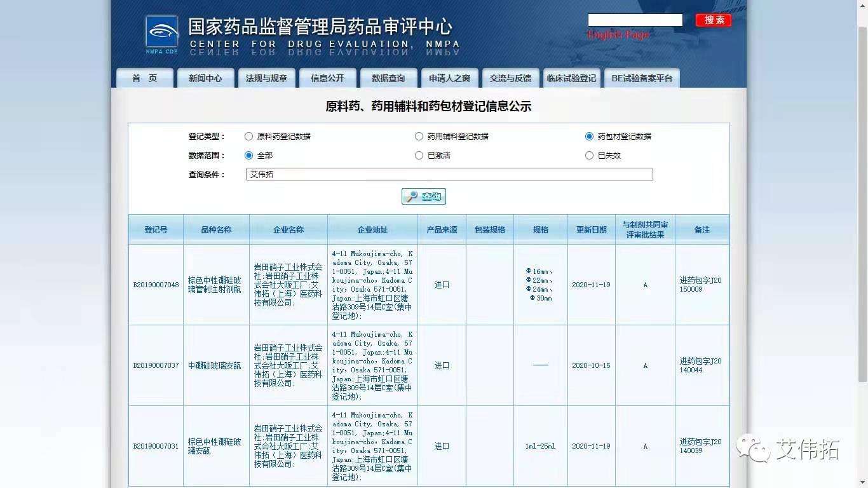Select the 原料药登记数据 registration type

click(248, 136)
